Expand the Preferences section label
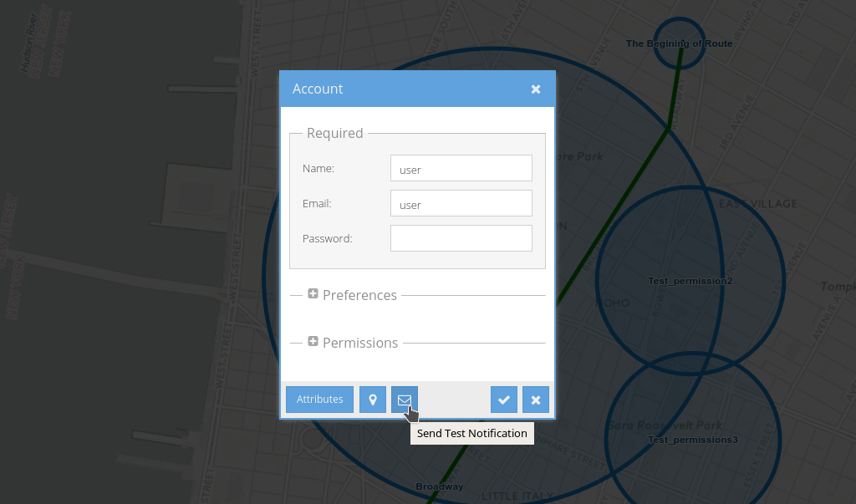856x504 pixels. (x=359, y=295)
